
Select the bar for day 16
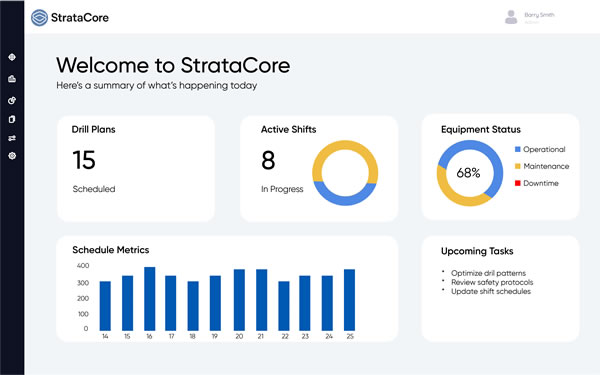pyautogui.click(x=150, y=299)
